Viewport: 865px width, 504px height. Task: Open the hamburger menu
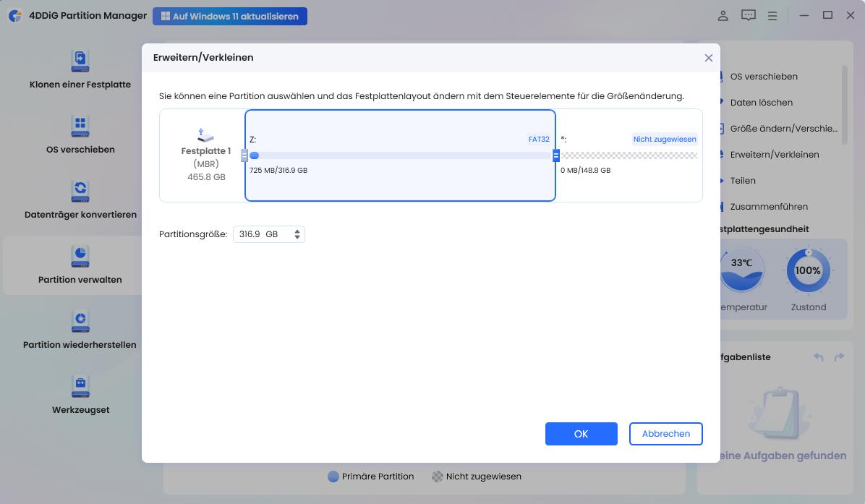(772, 15)
